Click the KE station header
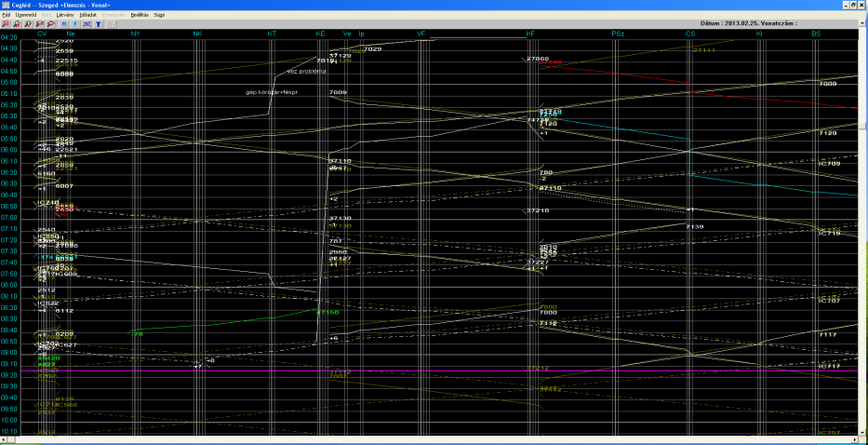 pyautogui.click(x=320, y=34)
